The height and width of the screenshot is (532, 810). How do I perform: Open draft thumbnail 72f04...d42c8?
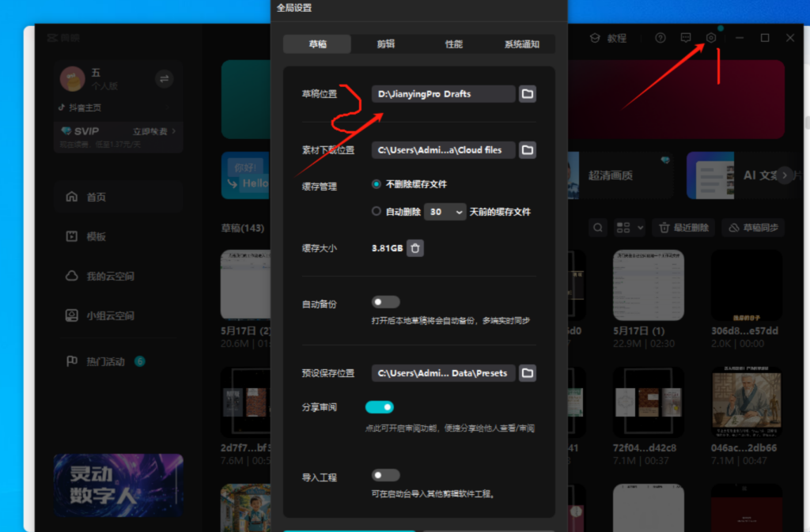click(649, 402)
